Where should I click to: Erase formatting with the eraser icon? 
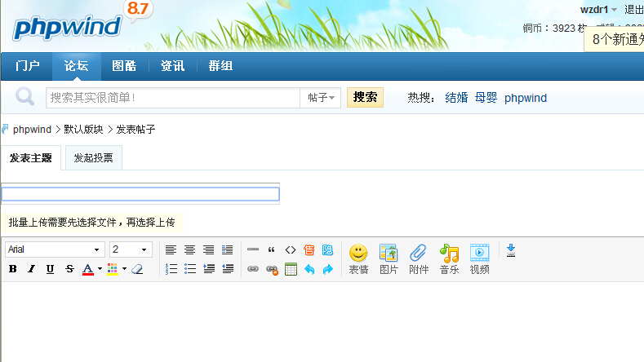point(137,269)
